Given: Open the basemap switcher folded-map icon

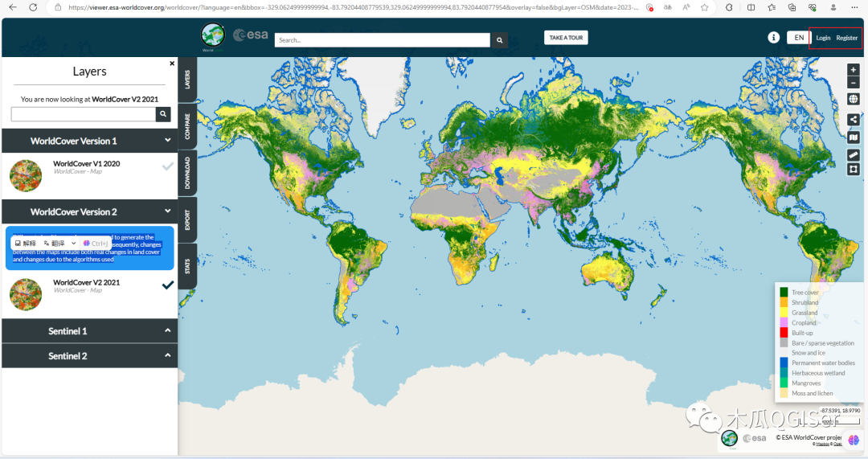Looking at the screenshot, I should coord(853,137).
